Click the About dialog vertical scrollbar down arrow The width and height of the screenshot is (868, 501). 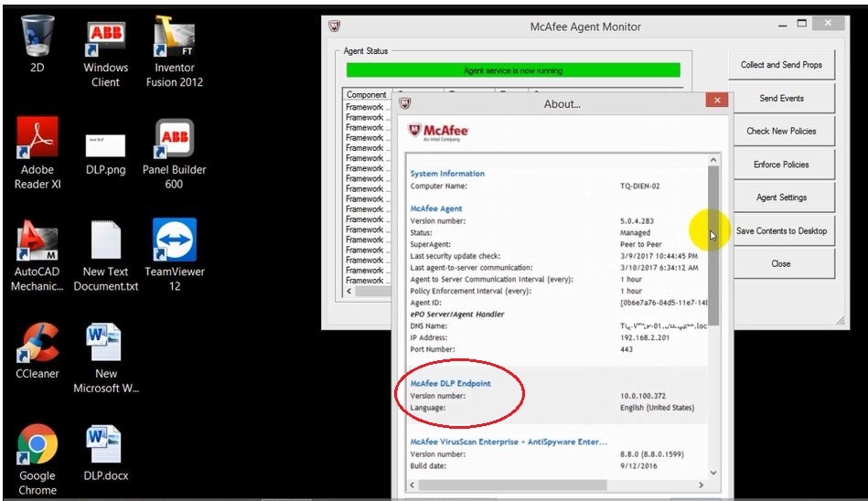tap(713, 474)
